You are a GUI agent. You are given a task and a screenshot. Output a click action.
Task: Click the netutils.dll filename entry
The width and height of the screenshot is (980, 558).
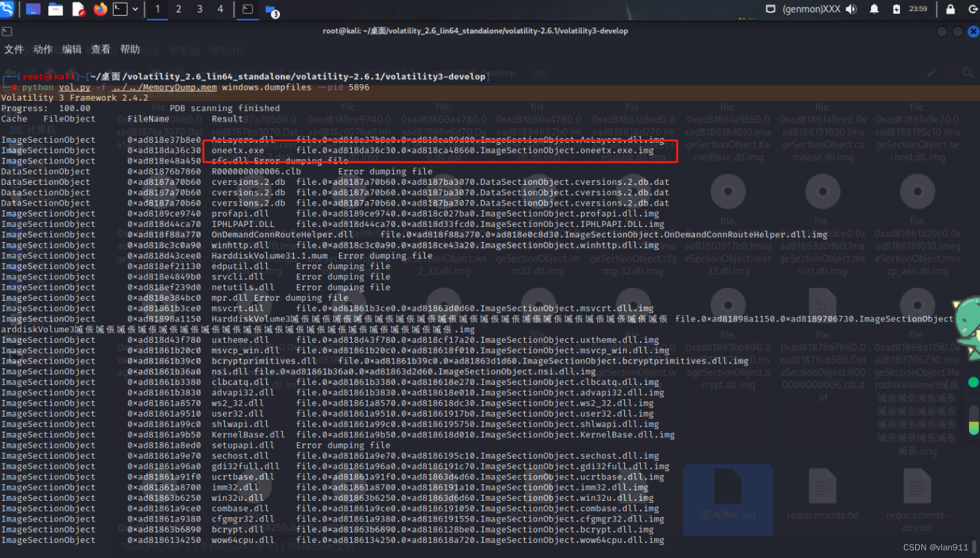point(243,287)
